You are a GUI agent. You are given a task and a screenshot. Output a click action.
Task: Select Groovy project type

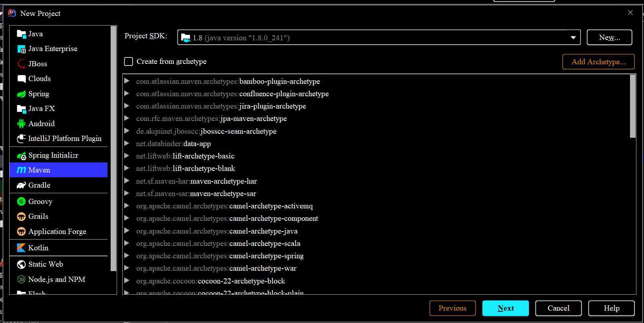click(x=58, y=202)
